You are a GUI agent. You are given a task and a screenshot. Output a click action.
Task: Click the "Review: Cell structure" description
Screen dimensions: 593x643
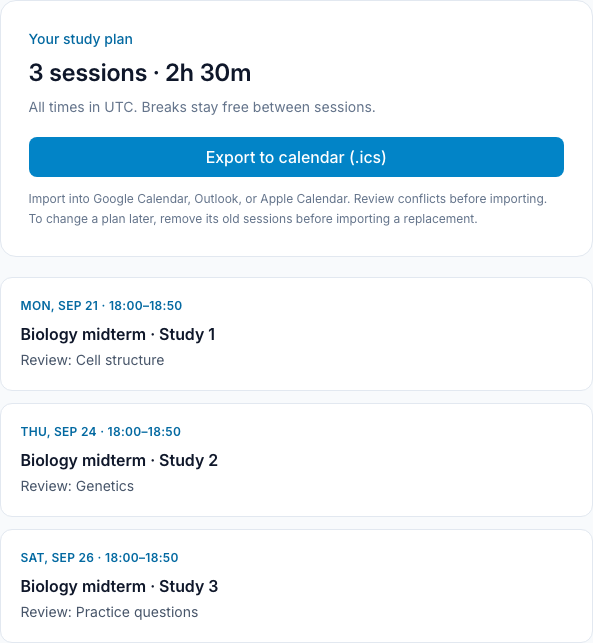[93, 360]
